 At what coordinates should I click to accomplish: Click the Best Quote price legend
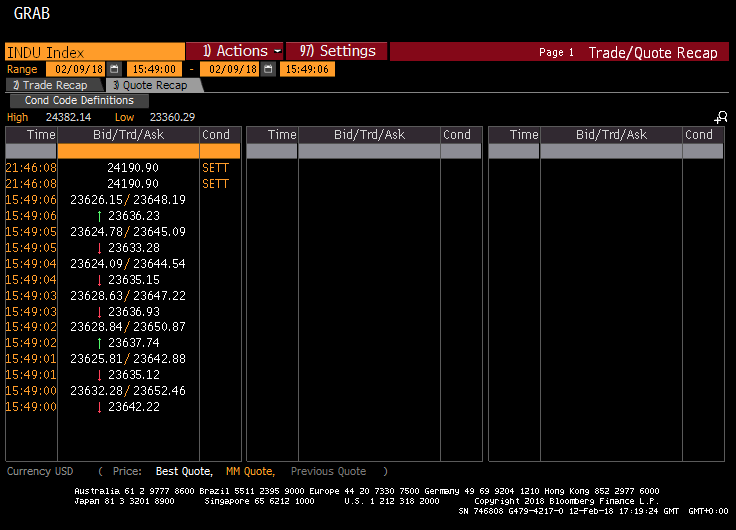coord(184,471)
